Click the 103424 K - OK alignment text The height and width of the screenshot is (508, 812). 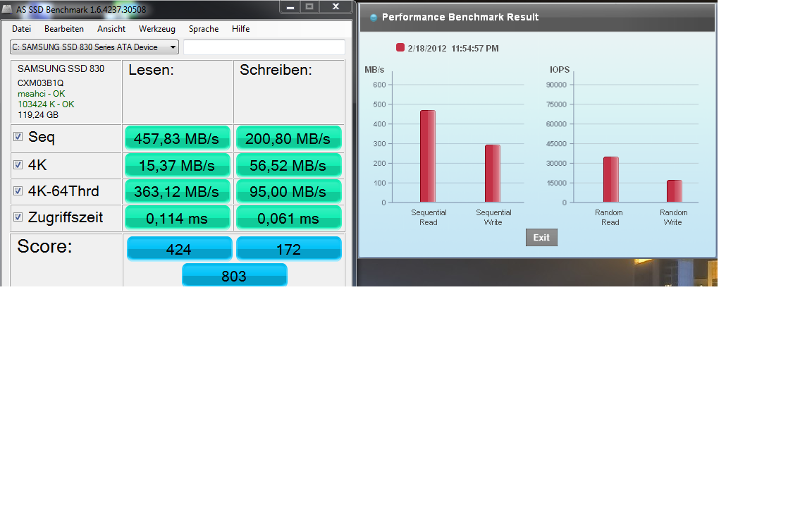pos(46,104)
